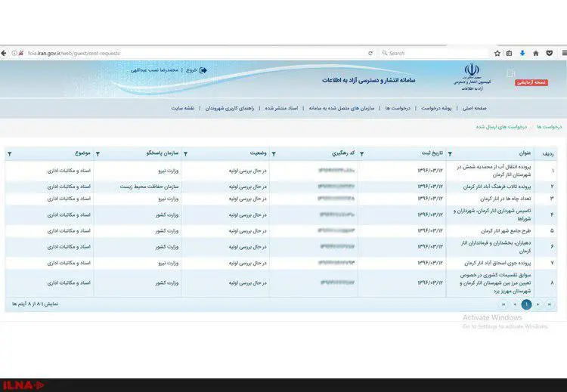
Task: Open row 3 title تعداد چاه ها در انار
Action: [x=506, y=199]
